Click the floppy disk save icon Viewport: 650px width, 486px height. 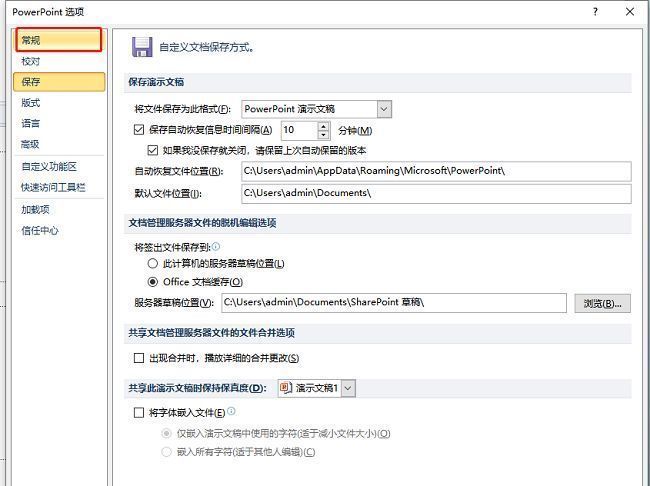pos(142,46)
